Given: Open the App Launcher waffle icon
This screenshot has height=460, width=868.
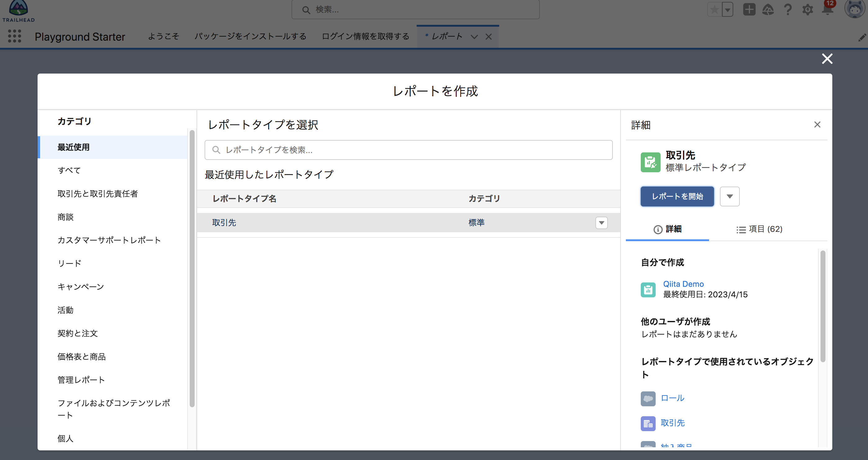Looking at the screenshot, I should (x=15, y=36).
